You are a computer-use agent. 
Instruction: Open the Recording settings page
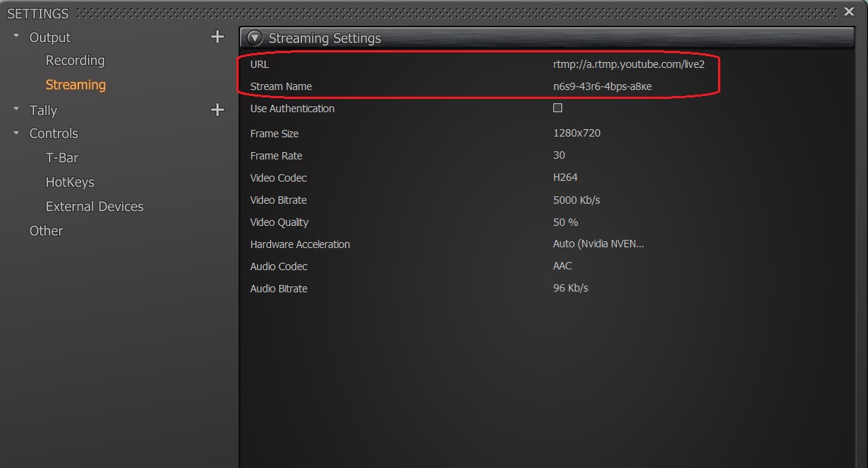coord(75,61)
